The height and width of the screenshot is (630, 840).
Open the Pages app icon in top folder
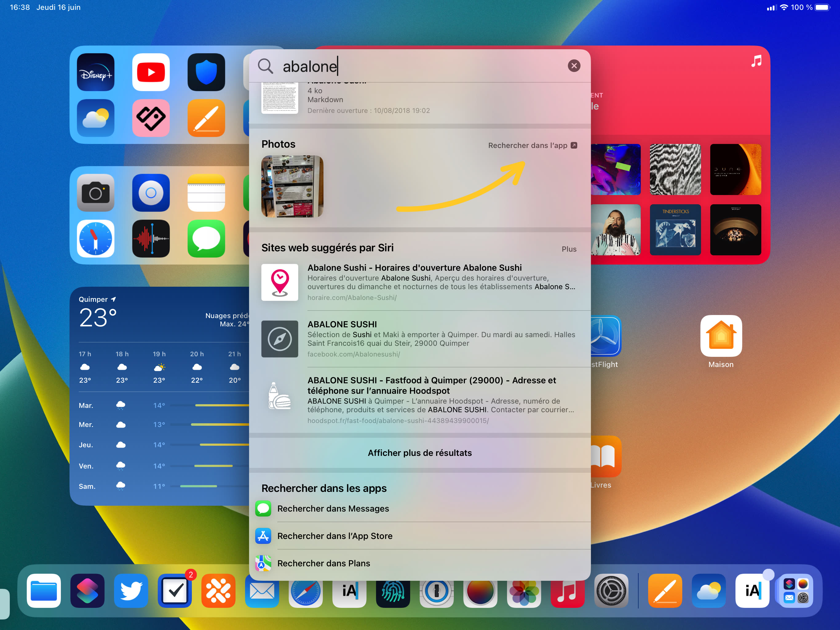point(206,118)
